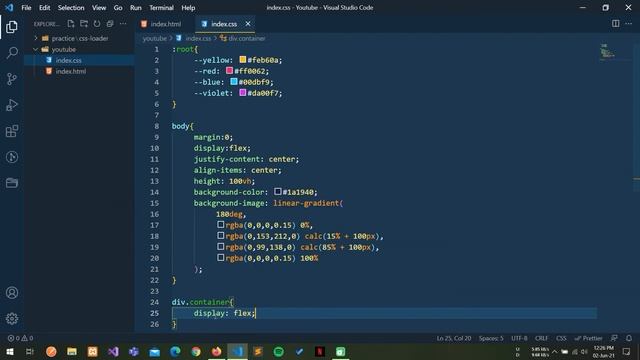Open color picker for rgba(0,153,212,0) swatch
640x360 pixels.
(x=221, y=236)
